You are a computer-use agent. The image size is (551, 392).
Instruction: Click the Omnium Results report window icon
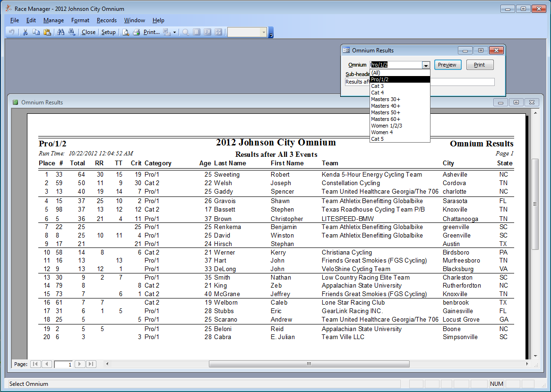point(15,102)
